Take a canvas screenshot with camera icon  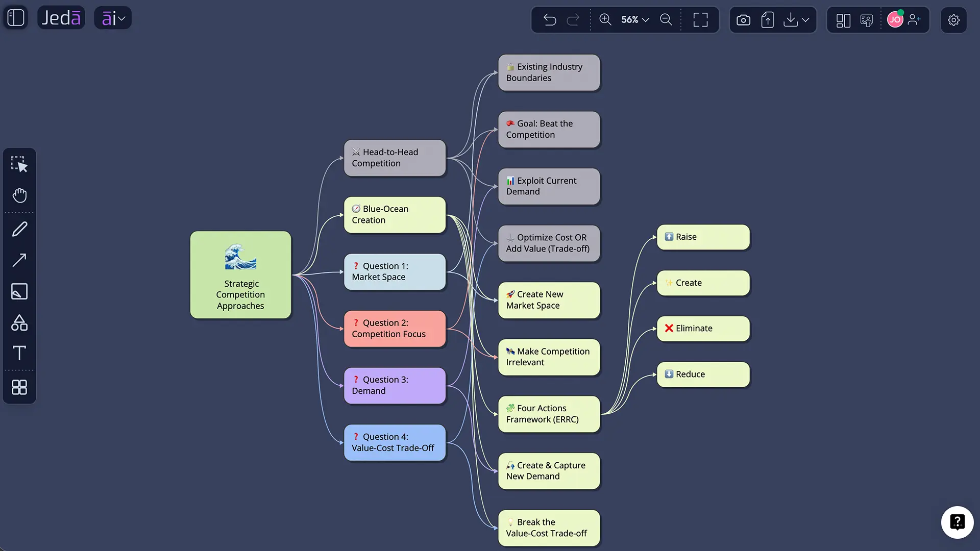click(744, 20)
